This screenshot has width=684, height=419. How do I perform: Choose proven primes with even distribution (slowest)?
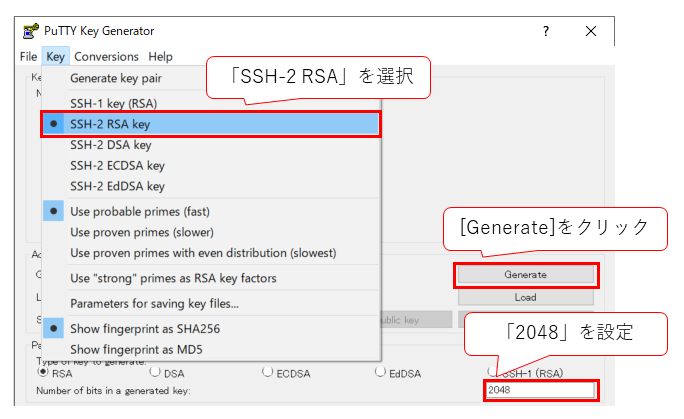click(x=212, y=253)
